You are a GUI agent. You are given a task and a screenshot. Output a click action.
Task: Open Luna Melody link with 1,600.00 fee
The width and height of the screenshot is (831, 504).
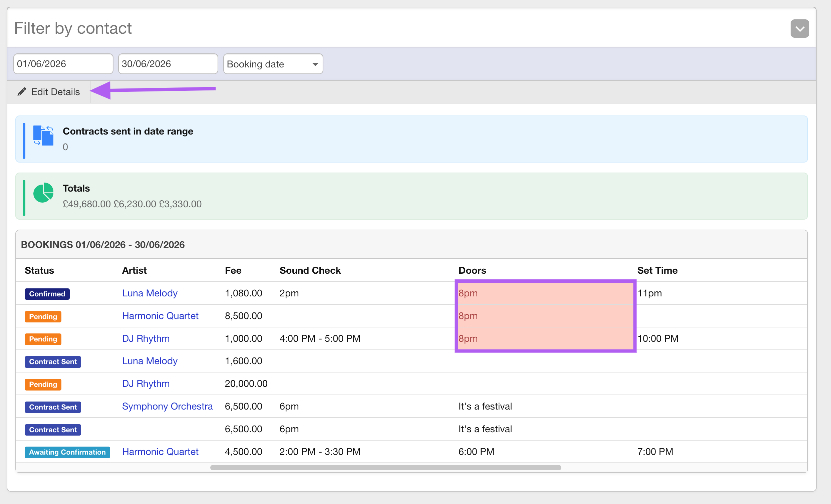click(x=150, y=361)
